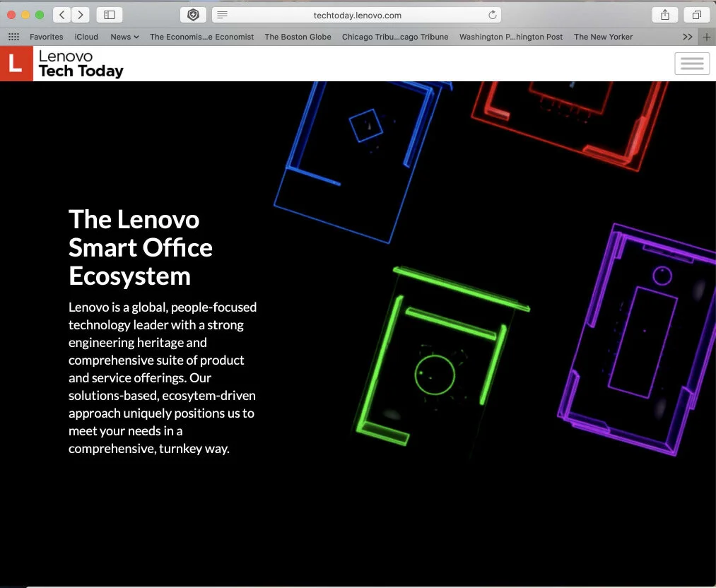Image resolution: width=716 pixels, height=588 pixels.
Task: Enter full screen with green window button
Action: pos(40,15)
